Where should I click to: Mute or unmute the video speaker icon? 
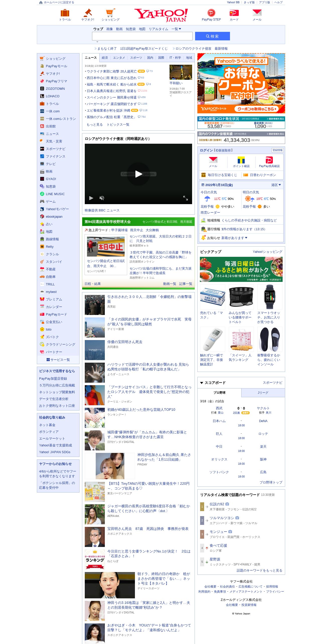click(x=102, y=198)
